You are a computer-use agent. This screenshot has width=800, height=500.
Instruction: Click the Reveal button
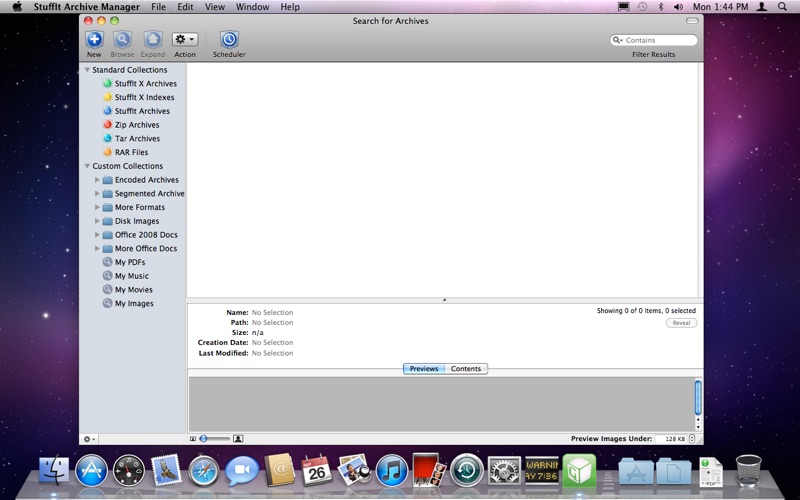coord(681,323)
